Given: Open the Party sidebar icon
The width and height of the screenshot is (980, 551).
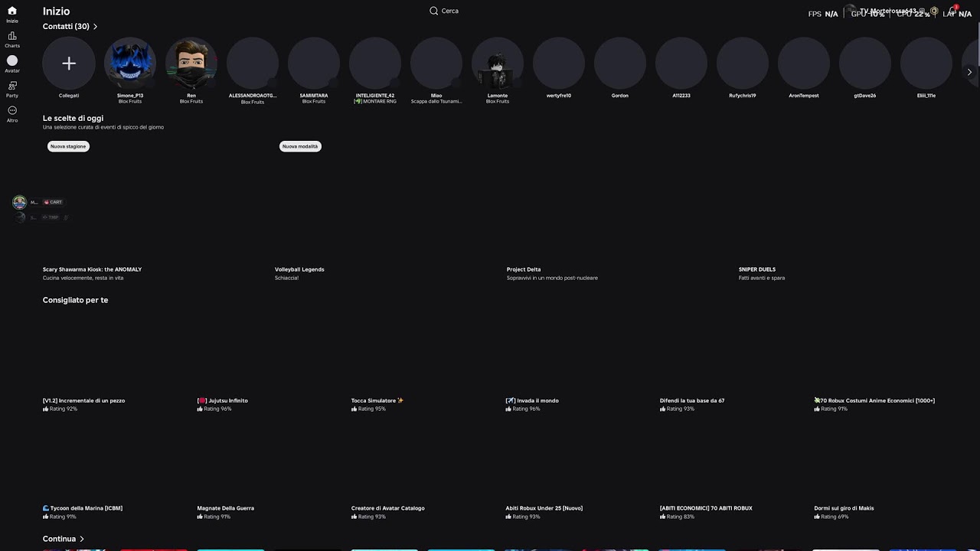Looking at the screenshot, I should point(12,86).
